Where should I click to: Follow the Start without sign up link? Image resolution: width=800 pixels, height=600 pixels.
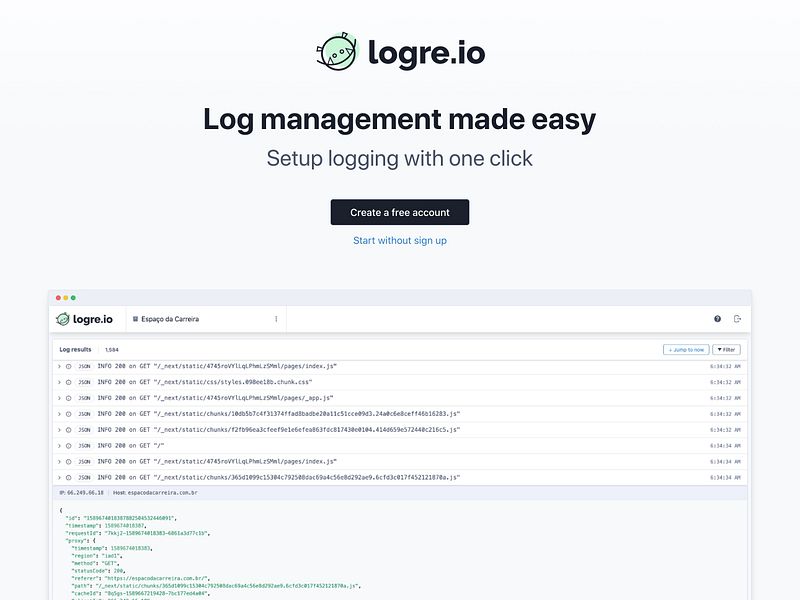click(x=400, y=240)
